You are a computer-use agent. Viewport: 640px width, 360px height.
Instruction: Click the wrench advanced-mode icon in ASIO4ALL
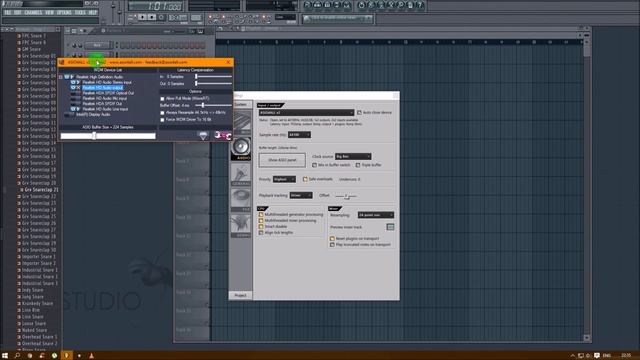[x=222, y=136]
